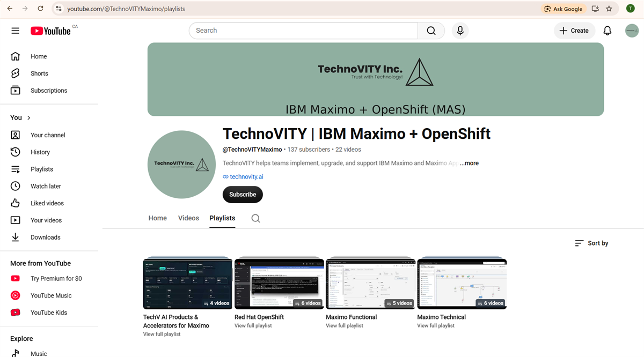Image resolution: width=644 pixels, height=357 pixels.
Task: Click the 22 videos count
Action: pos(348,150)
